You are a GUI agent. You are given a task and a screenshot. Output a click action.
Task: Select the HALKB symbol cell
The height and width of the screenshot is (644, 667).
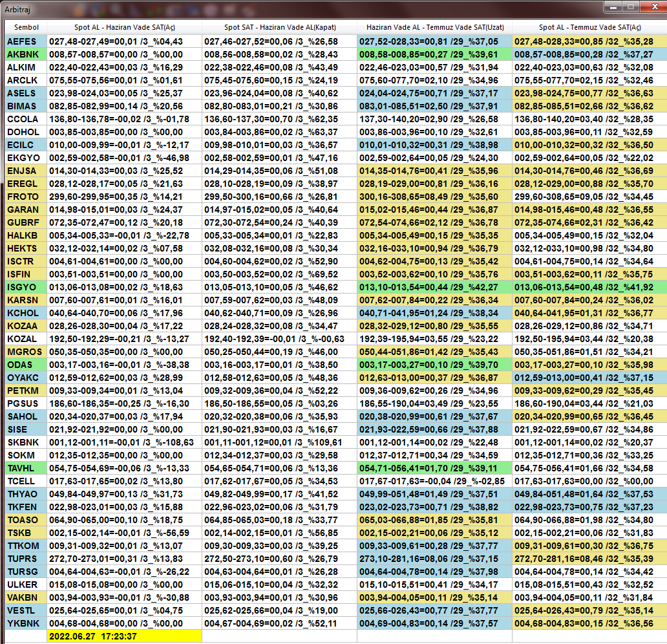25,235
